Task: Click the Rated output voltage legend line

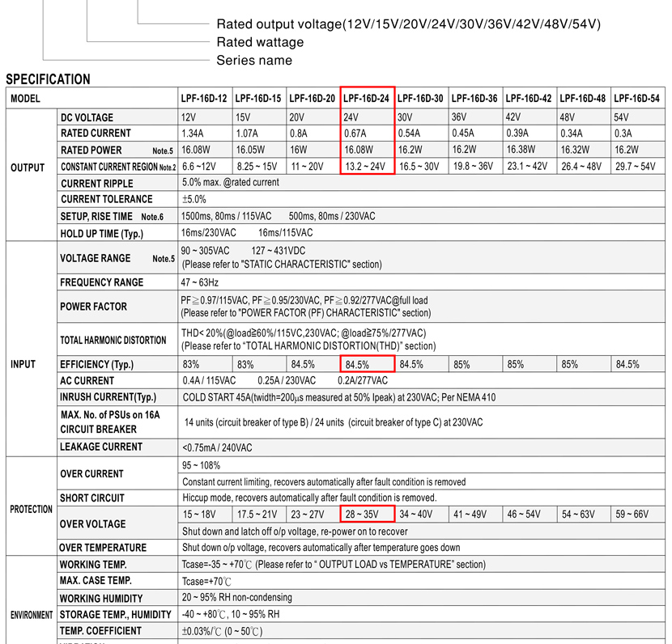Action: tap(408, 24)
